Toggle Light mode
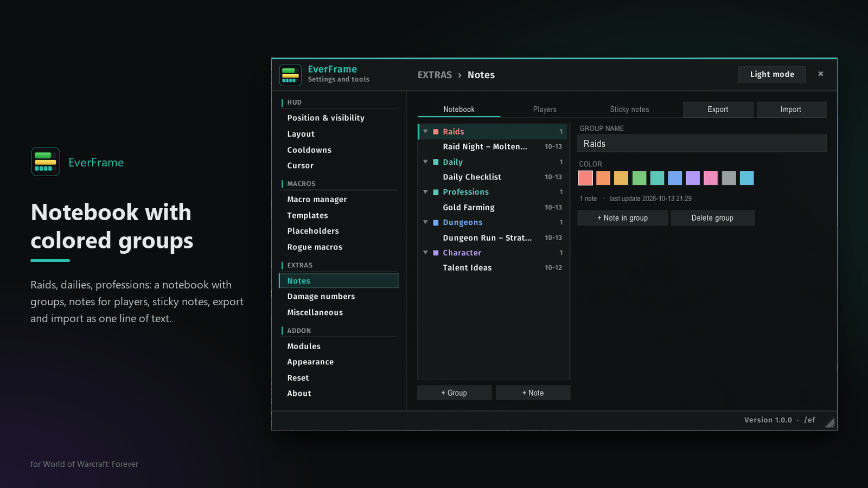 [772, 74]
